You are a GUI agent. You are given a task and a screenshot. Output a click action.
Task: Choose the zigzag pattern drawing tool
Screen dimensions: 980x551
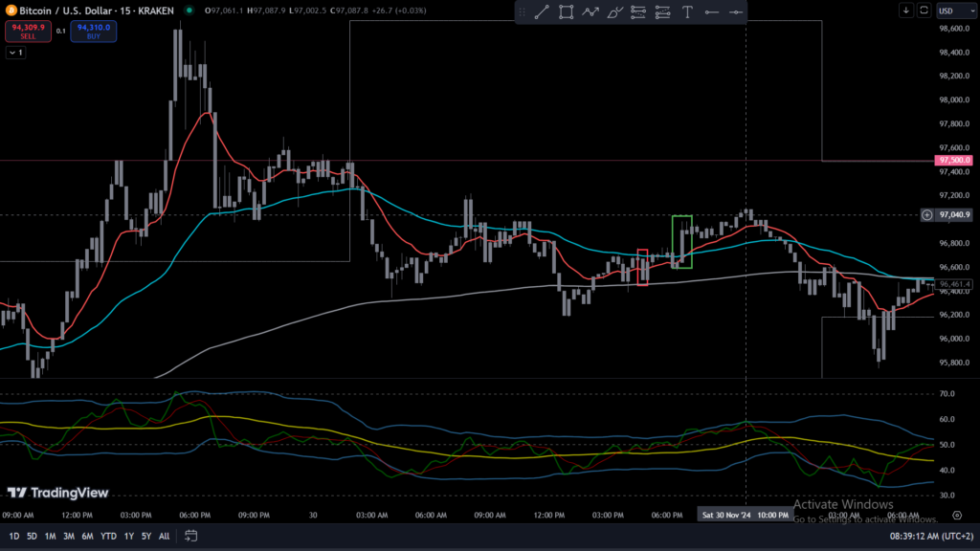[590, 12]
